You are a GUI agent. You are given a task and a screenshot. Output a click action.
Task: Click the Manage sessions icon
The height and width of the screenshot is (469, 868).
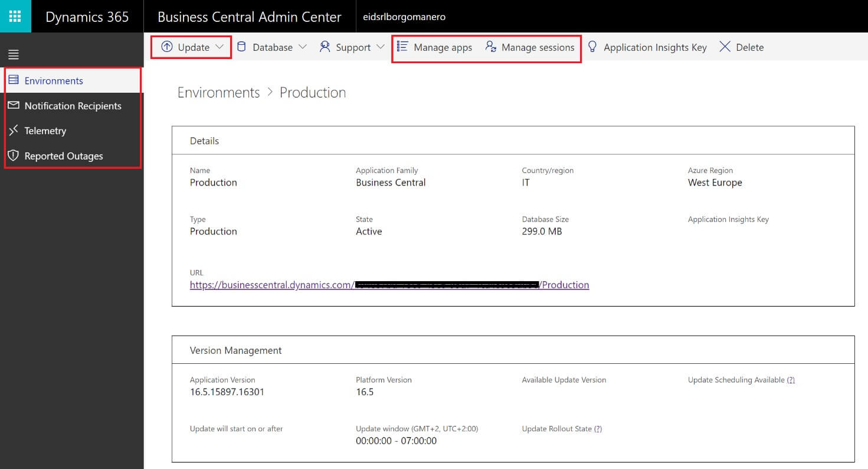[x=491, y=47]
